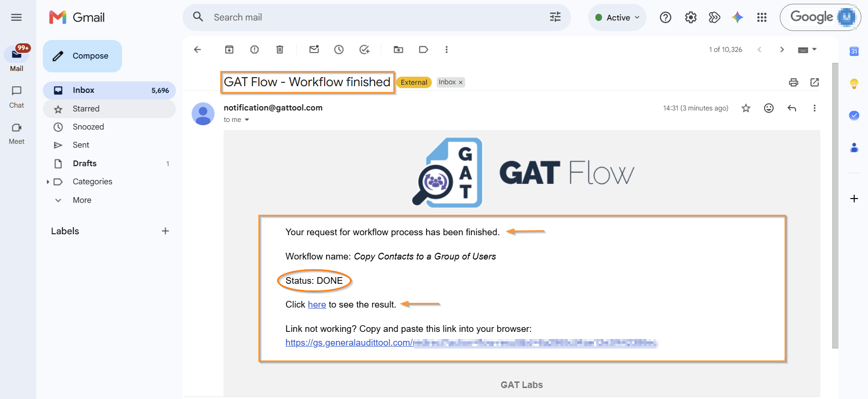Image resolution: width=868 pixels, height=399 pixels.
Task: Create a new label with plus icon
Action: pyautogui.click(x=165, y=231)
